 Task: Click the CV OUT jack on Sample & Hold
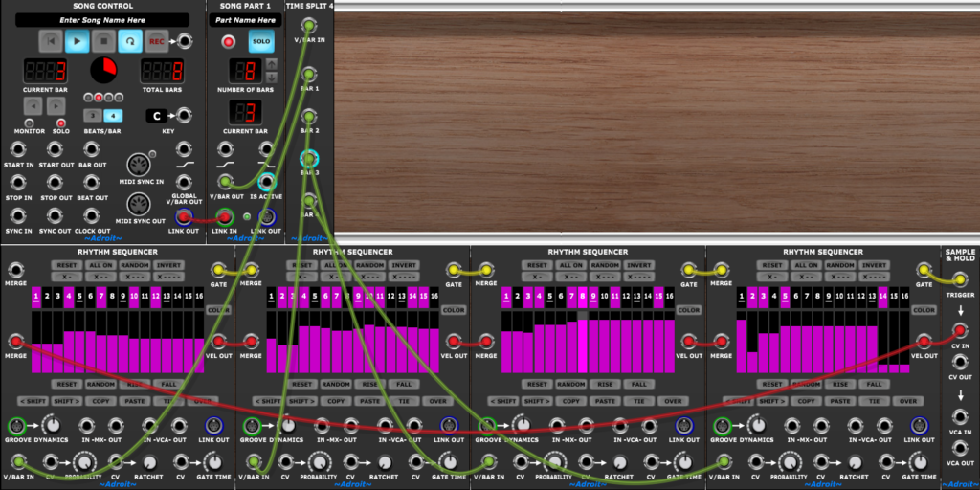pos(959,362)
